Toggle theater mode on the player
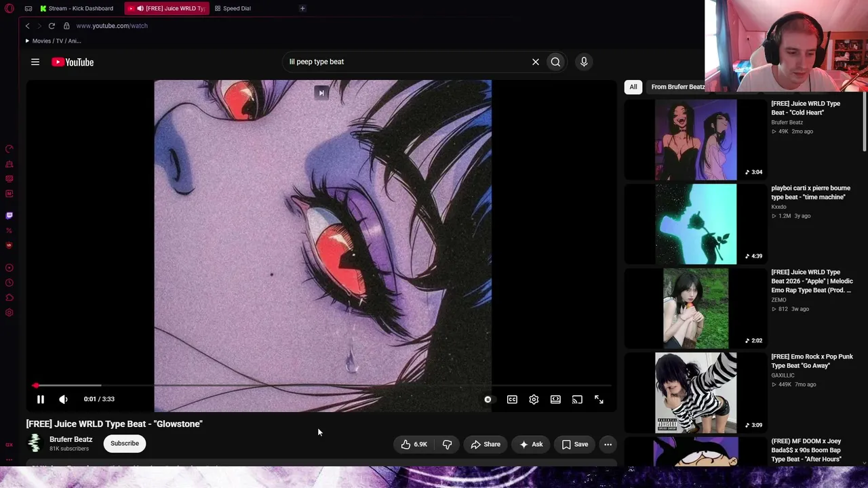The width and height of the screenshot is (868, 488). pyautogui.click(x=555, y=399)
